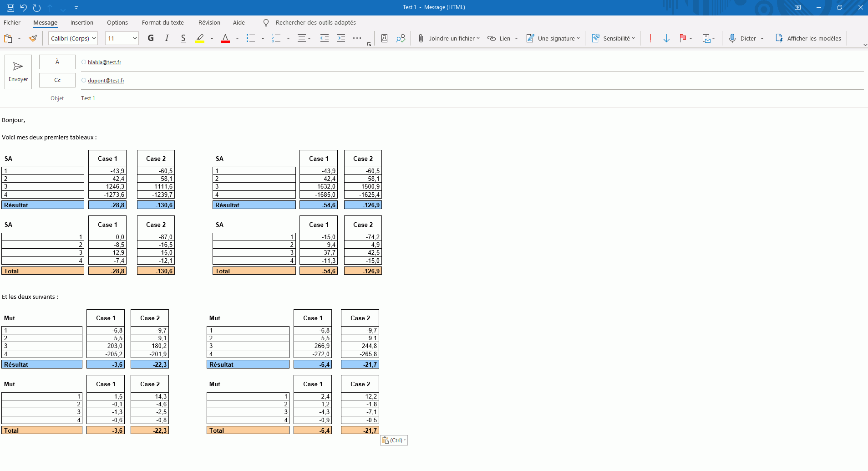Screen dimensions: 868x471
Task: Click the À recipients button
Action: coord(57,62)
